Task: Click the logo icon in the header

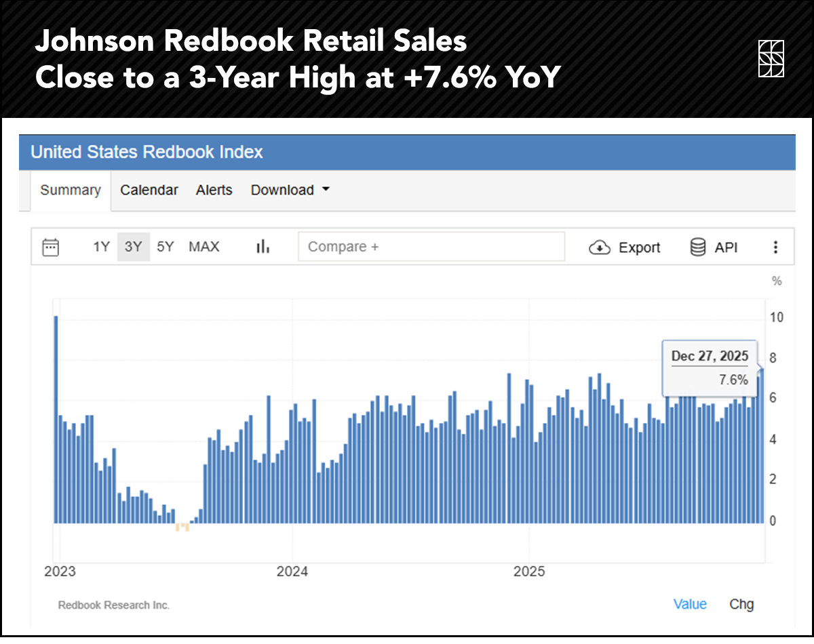Action: 771,59
